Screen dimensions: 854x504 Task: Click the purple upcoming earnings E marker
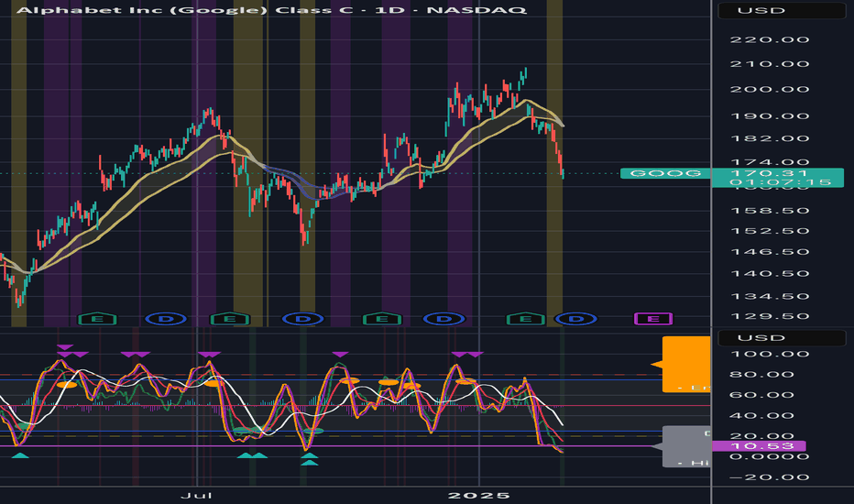coord(653,319)
